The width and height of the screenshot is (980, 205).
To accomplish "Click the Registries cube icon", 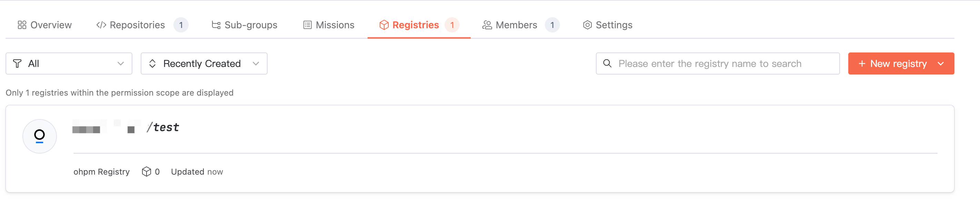I will 384,25.
